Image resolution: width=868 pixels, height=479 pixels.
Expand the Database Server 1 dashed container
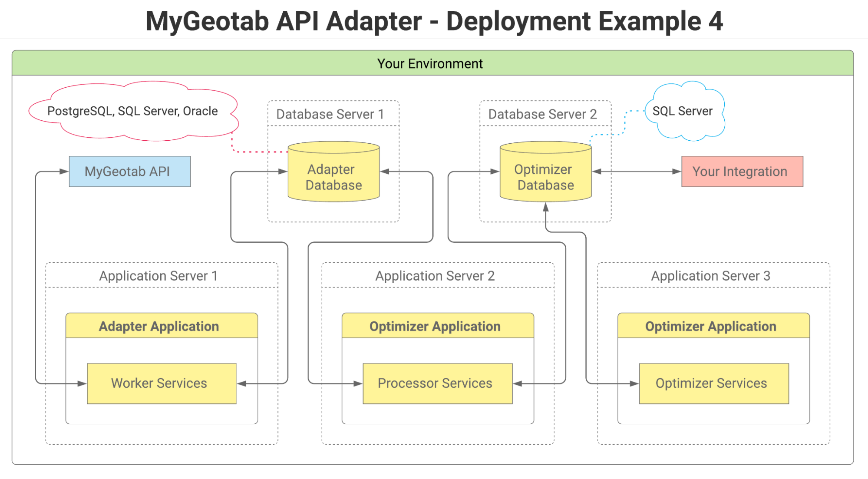coord(330,114)
